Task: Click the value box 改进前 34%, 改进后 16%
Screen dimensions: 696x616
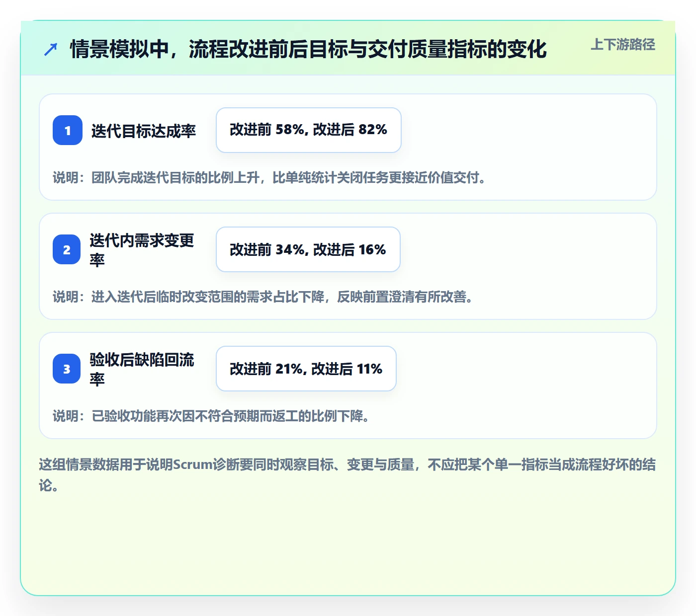Action: [x=308, y=249]
